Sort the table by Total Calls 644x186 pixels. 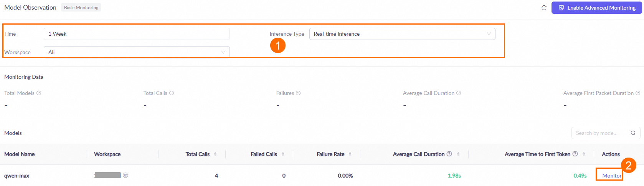click(x=215, y=154)
